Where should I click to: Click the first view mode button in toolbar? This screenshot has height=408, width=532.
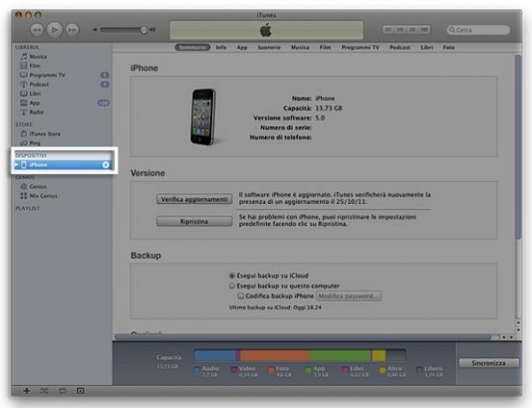pyautogui.click(x=388, y=30)
